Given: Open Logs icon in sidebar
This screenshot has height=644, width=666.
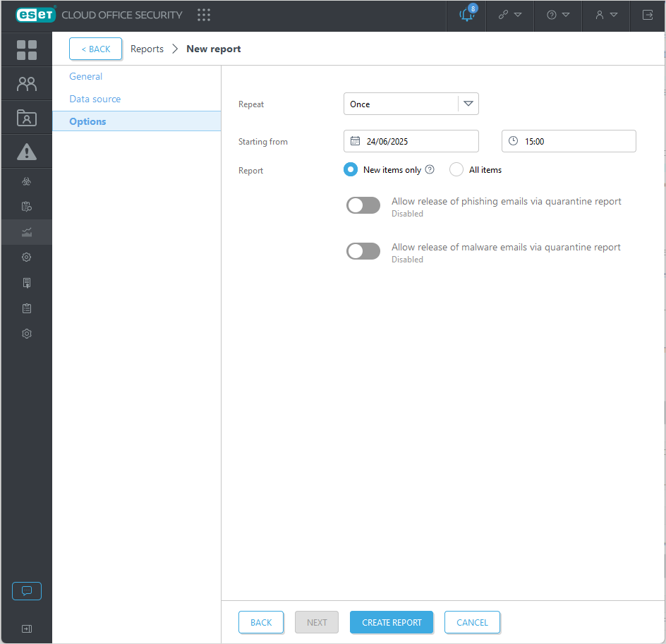Looking at the screenshot, I should click(x=27, y=207).
